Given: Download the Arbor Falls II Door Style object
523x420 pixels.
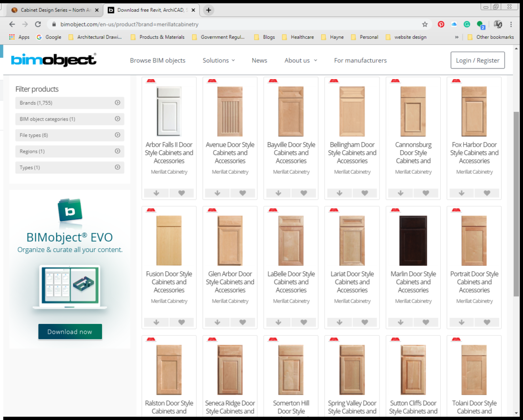Looking at the screenshot, I should pos(156,193).
